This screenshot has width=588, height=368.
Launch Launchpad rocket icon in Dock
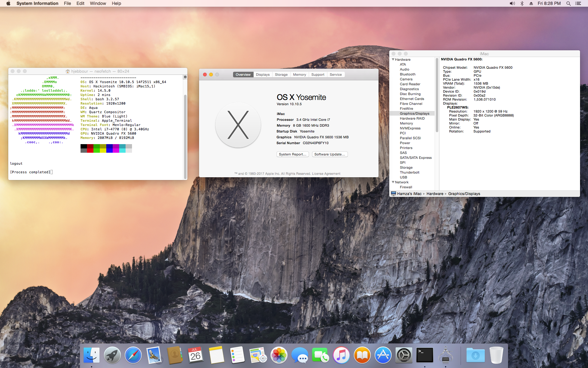click(x=112, y=355)
